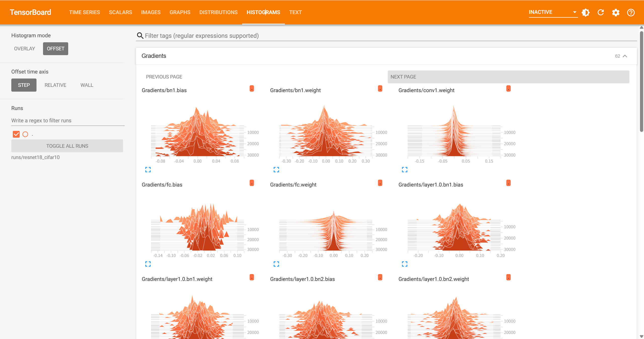Open the INACTIVE plugins dropdown
The width and height of the screenshot is (644, 339).
[553, 12]
